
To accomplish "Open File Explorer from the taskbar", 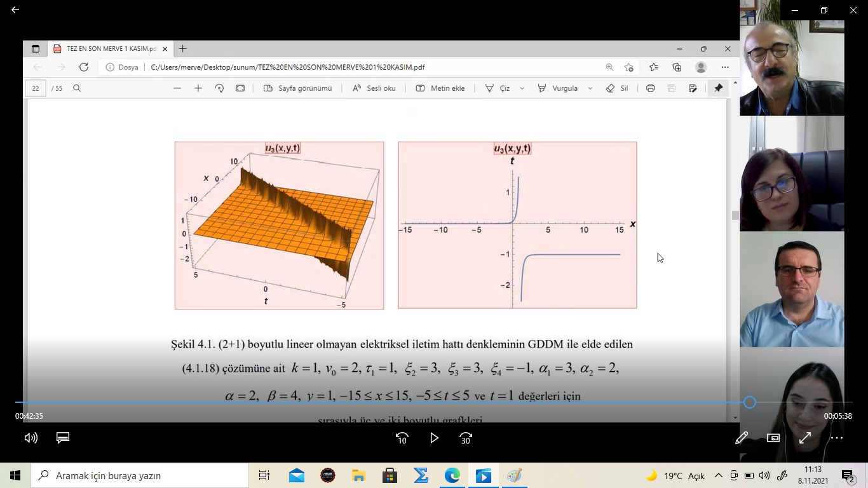I will pyautogui.click(x=359, y=475).
